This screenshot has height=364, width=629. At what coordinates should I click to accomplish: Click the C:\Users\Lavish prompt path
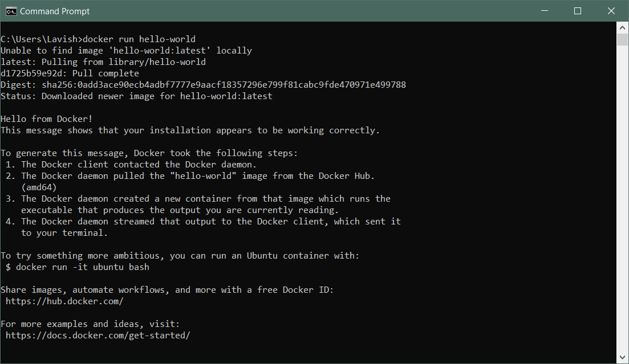(40, 39)
